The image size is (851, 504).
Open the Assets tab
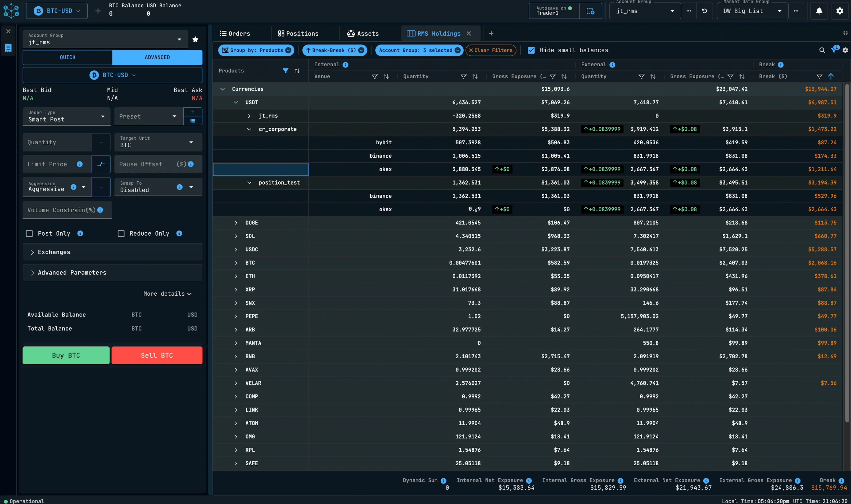pos(362,33)
